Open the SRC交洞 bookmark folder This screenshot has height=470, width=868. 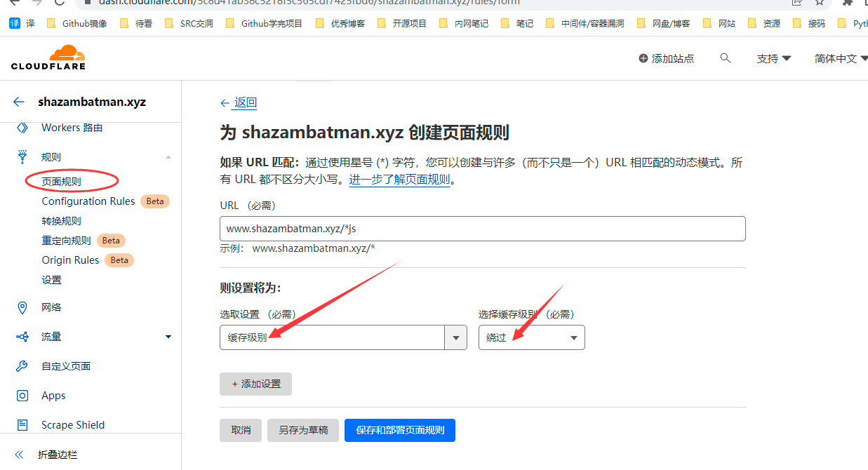[189, 23]
